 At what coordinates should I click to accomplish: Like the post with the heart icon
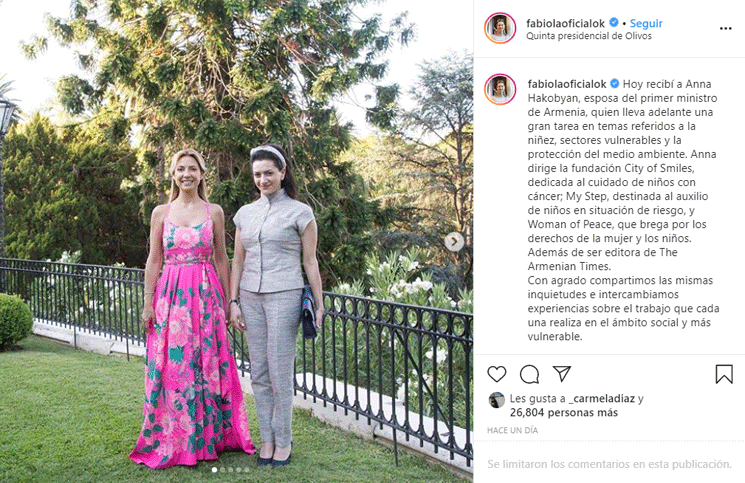(497, 374)
